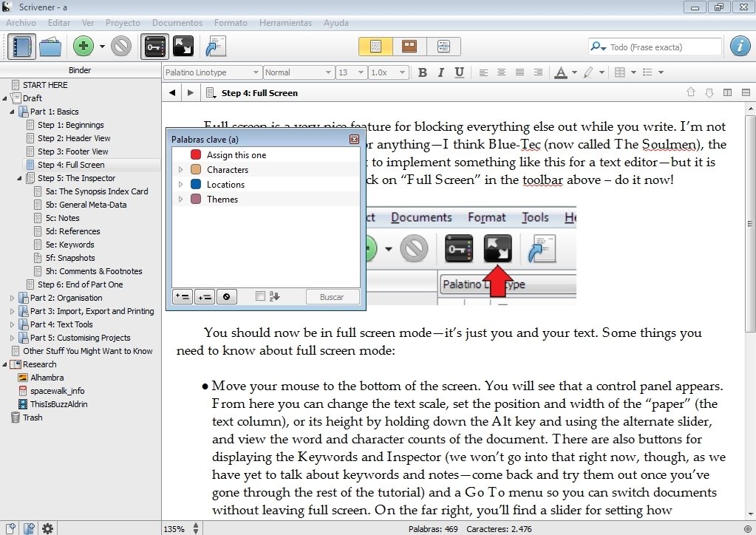This screenshot has width=756, height=535.
Task: Align text right
Action: [538, 72]
